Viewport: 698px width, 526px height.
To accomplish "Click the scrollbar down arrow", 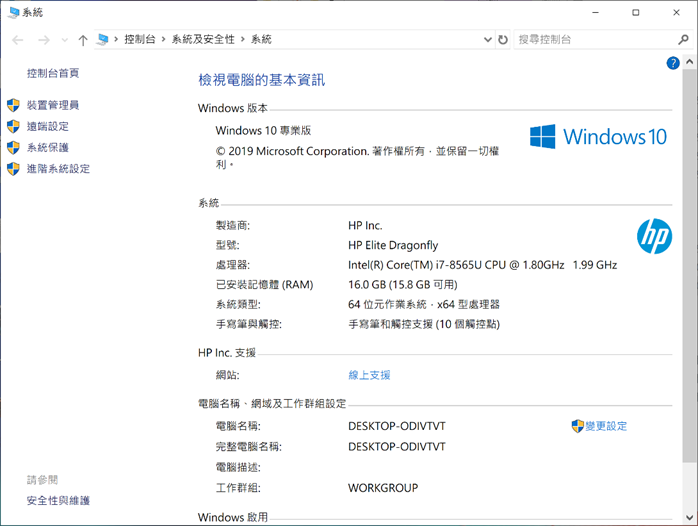I will (x=690, y=518).
